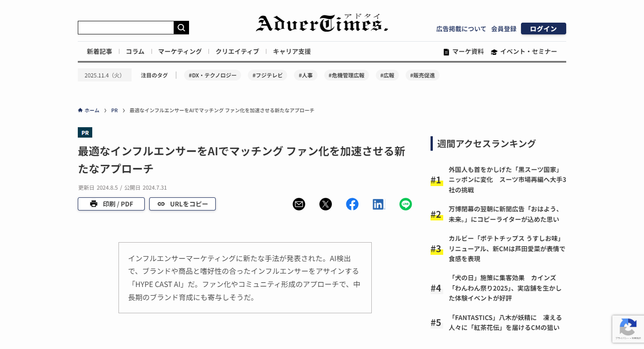Click the home icon in breadcrumb

coord(80,110)
